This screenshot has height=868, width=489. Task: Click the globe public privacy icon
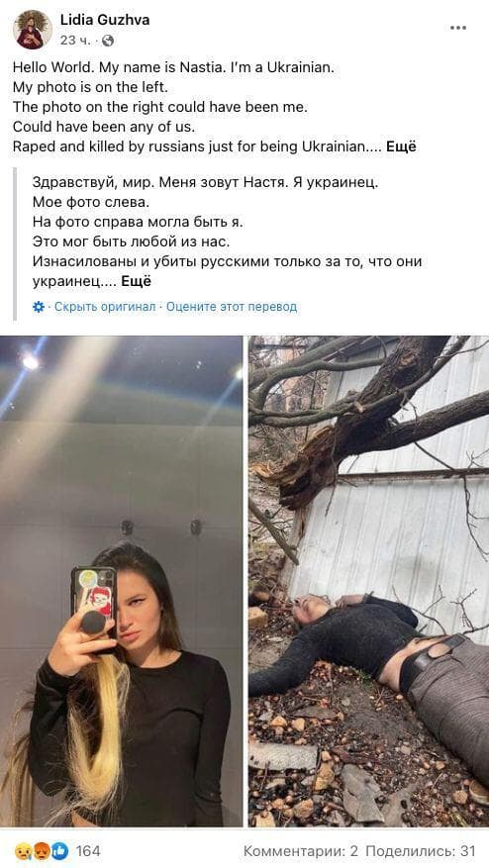coord(109,41)
